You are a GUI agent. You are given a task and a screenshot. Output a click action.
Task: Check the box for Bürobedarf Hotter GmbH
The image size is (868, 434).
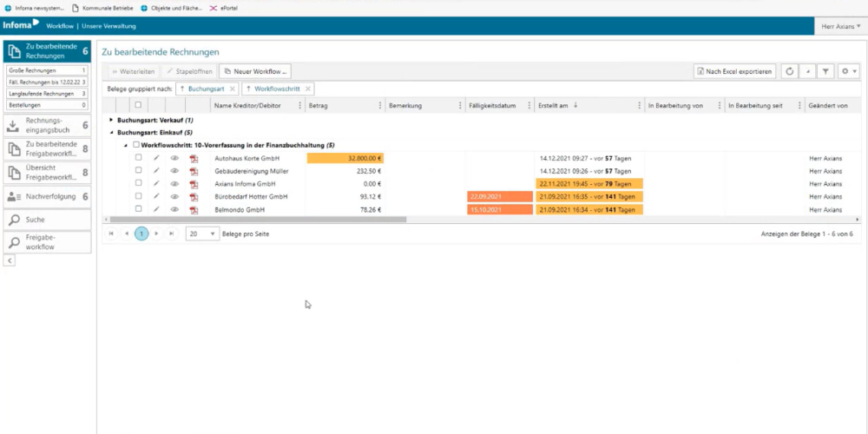138,196
